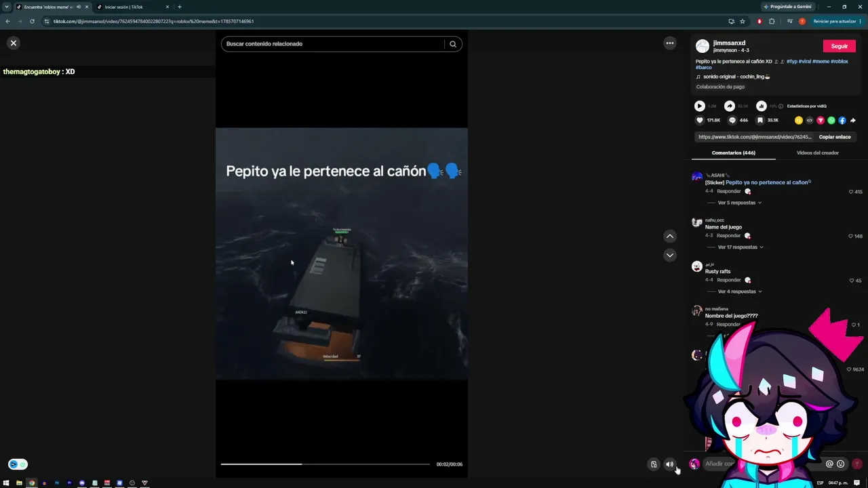This screenshot has height=488, width=868.
Task: Open the Windows Start menu
Action: [x=7, y=483]
